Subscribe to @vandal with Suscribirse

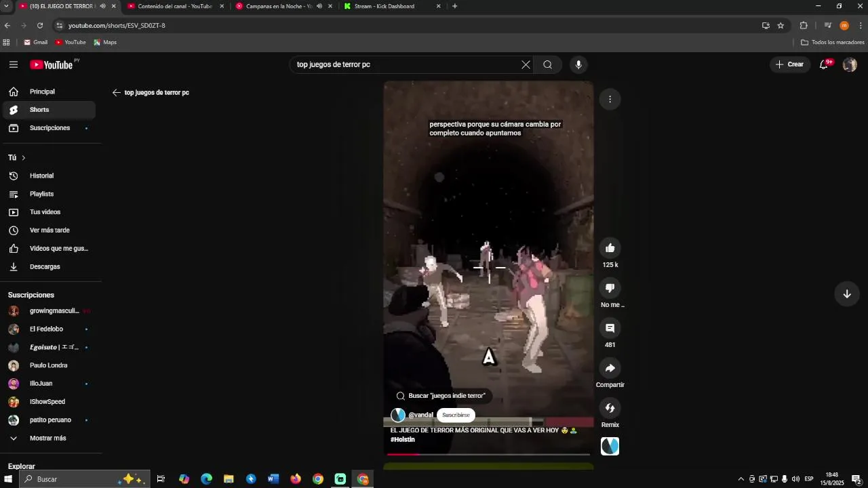(x=456, y=415)
